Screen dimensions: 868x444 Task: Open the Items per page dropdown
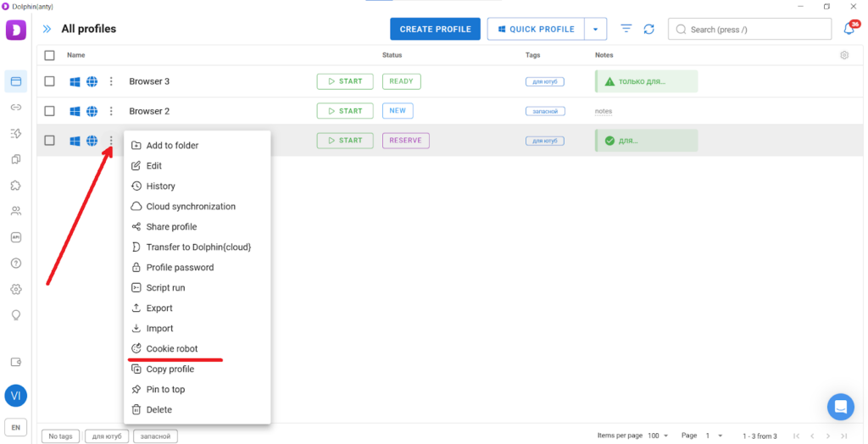(657, 436)
